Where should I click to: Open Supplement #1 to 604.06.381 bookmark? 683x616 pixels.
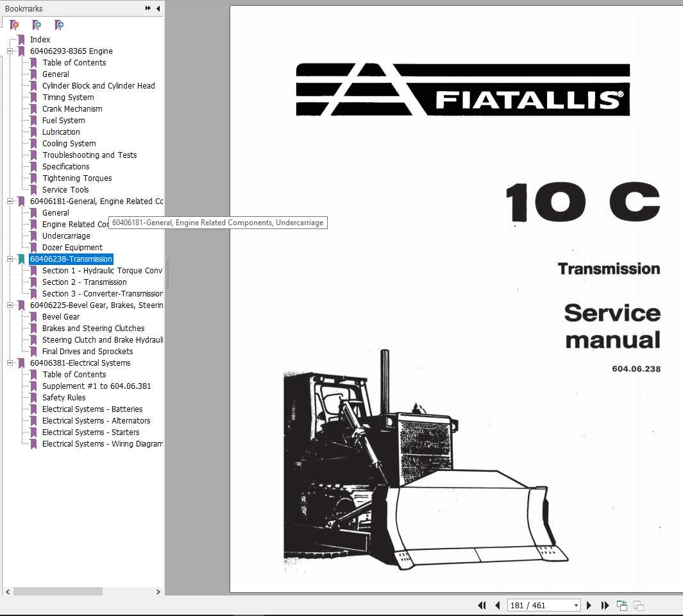tap(96, 386)
